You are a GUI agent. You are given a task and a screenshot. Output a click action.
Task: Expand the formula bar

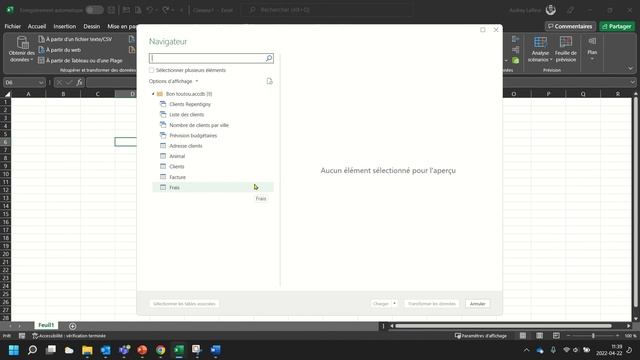(632, 82)
